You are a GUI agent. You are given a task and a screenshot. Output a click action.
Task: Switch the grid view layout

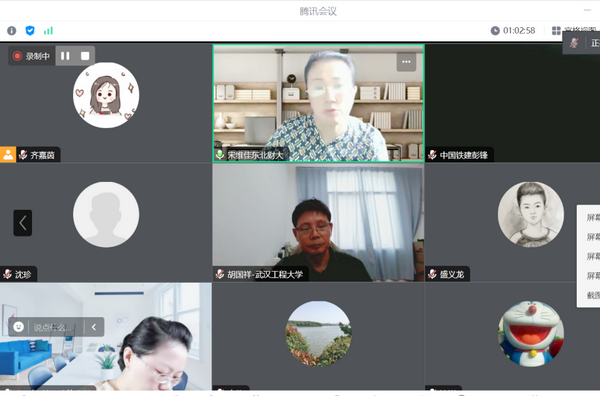(x=556, y=31)
